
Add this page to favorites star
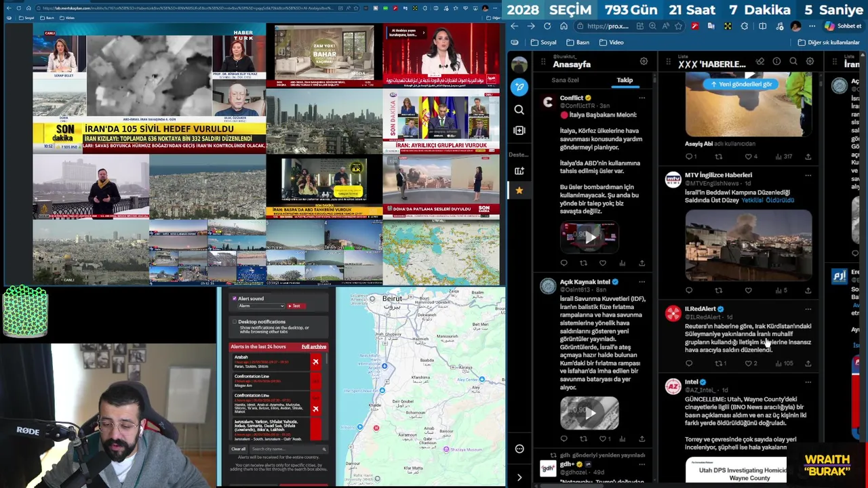678,26
